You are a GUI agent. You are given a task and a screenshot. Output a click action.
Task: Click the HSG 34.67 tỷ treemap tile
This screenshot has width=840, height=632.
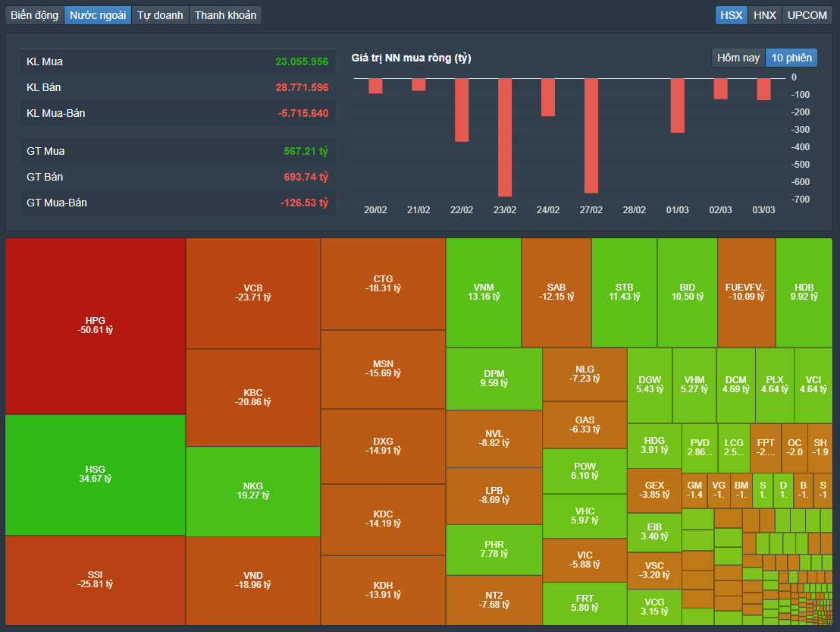96,474
